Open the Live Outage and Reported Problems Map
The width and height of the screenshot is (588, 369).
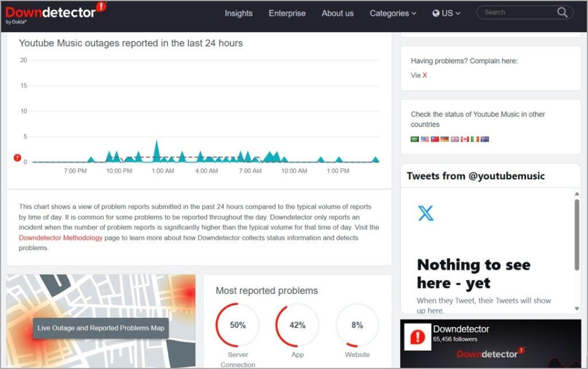101,328
